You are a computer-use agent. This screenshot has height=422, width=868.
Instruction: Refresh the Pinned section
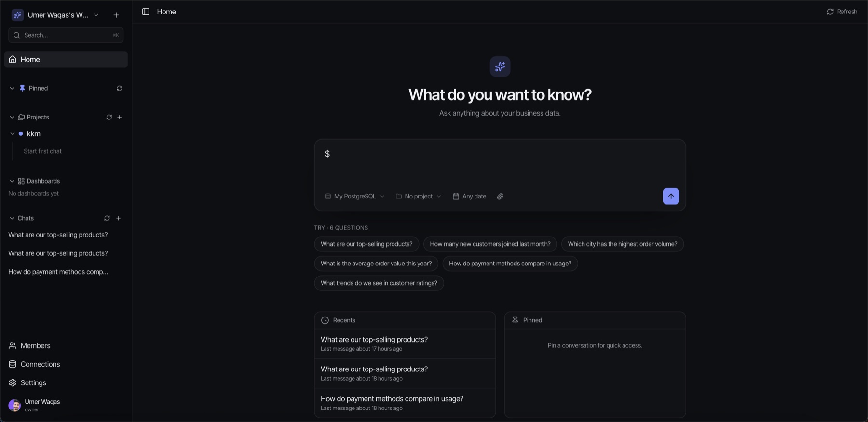pyautogui.click(x=120, y=88)
